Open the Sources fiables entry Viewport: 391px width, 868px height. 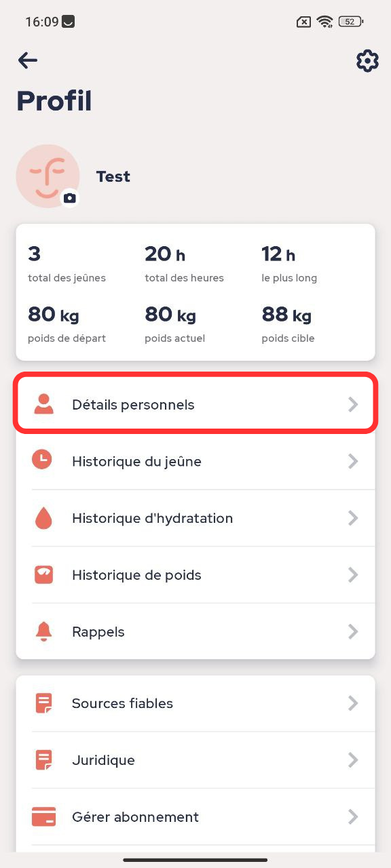point(195,703)
